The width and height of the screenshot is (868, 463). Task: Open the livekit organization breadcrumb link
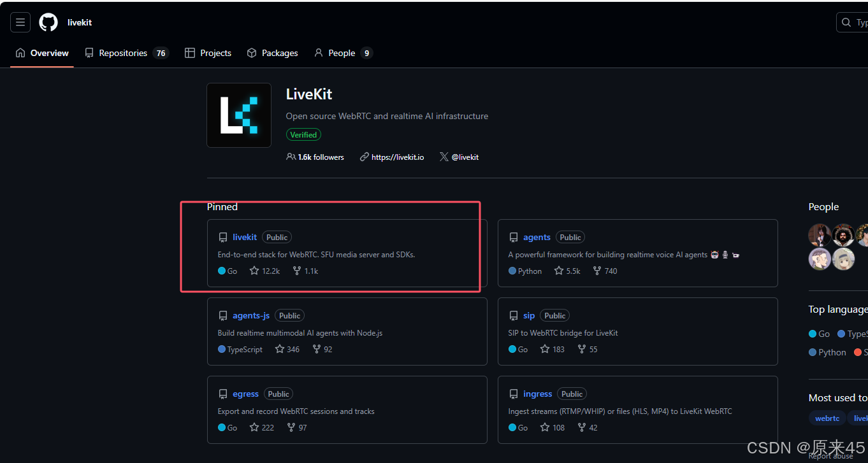click(x=80, y=22)
